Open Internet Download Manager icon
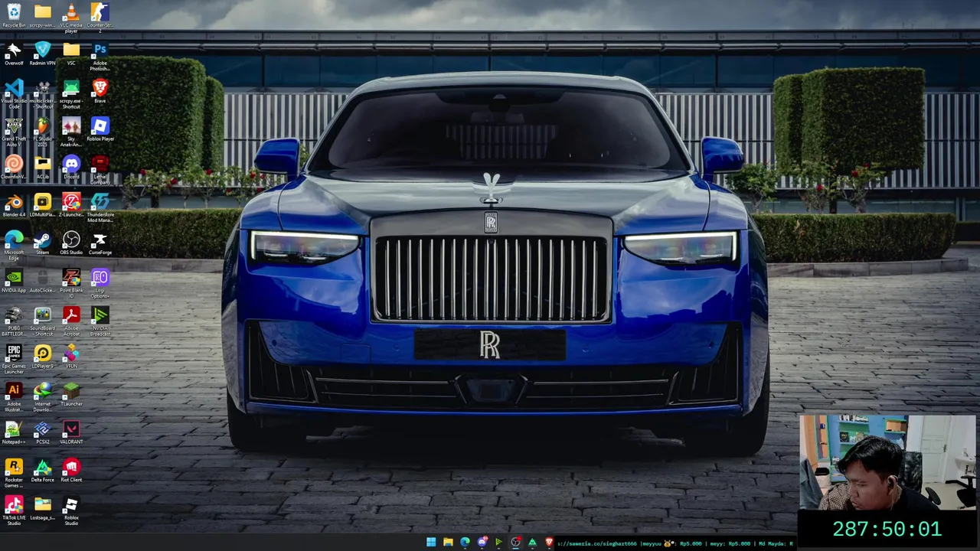 42,396
